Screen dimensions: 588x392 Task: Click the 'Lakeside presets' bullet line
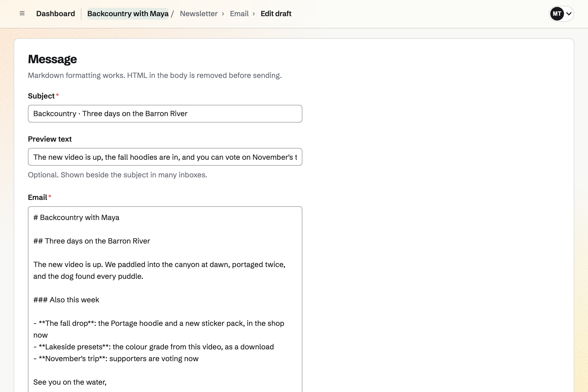pos(154,347)
